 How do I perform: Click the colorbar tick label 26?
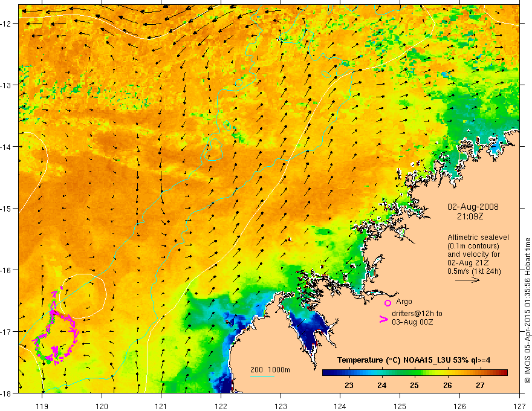tap(447, 386)
